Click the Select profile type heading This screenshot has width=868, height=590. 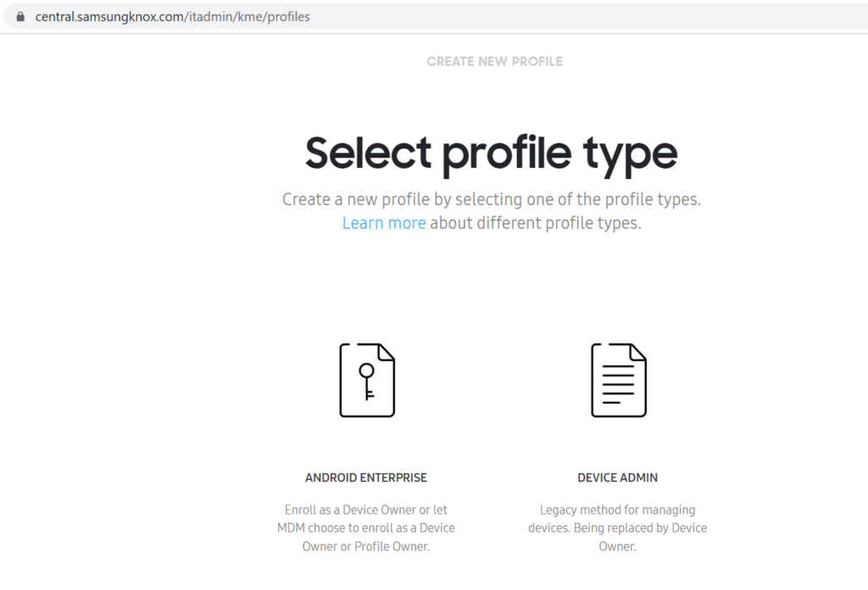[491, 153]
